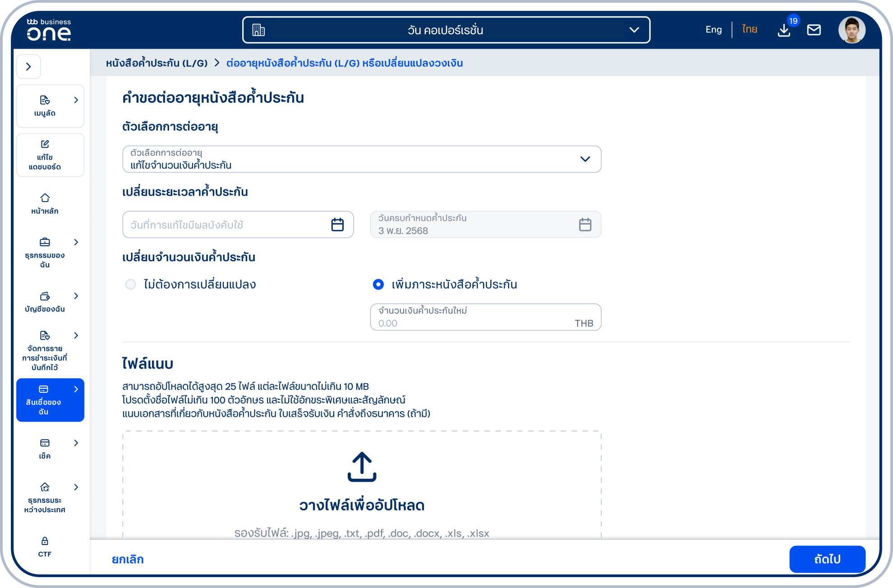
Task: Select the เพิ่มภาระหนังสือค้ำประกัน radio option
Action: tap(378, 285)
